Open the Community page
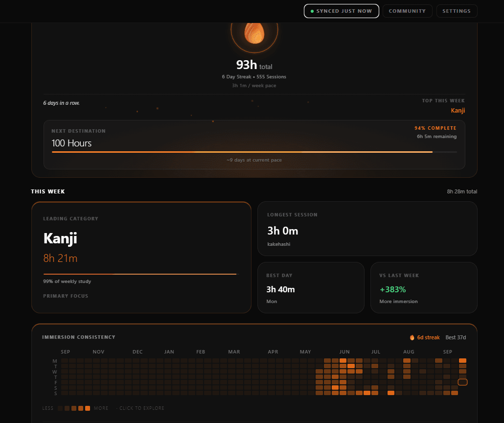 click(407, 11)
